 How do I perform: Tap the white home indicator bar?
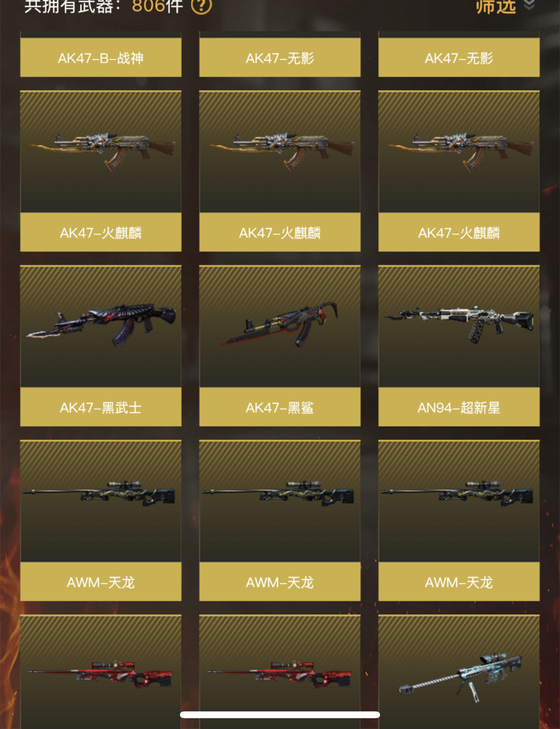pos(280,714)
